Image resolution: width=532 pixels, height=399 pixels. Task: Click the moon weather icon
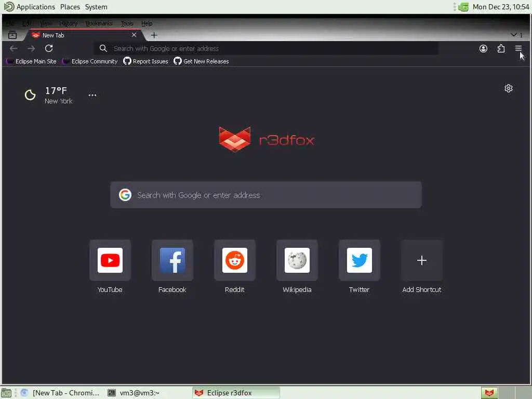click(30, 95)
